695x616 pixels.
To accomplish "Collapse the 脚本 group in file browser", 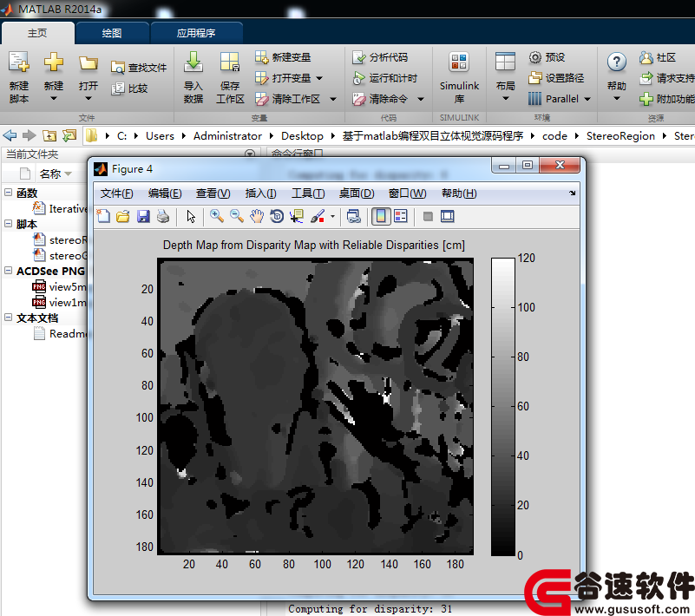I will click(8, 223).
